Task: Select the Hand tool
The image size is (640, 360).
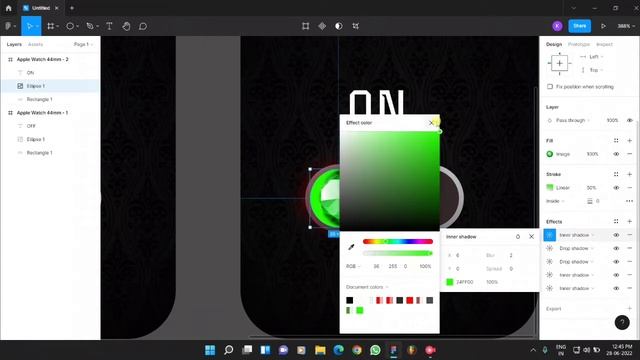Action: 126,26
